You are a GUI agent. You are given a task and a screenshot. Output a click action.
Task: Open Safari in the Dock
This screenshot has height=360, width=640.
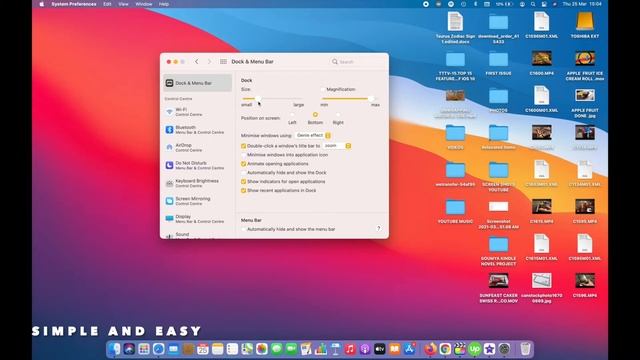[158, 349]
